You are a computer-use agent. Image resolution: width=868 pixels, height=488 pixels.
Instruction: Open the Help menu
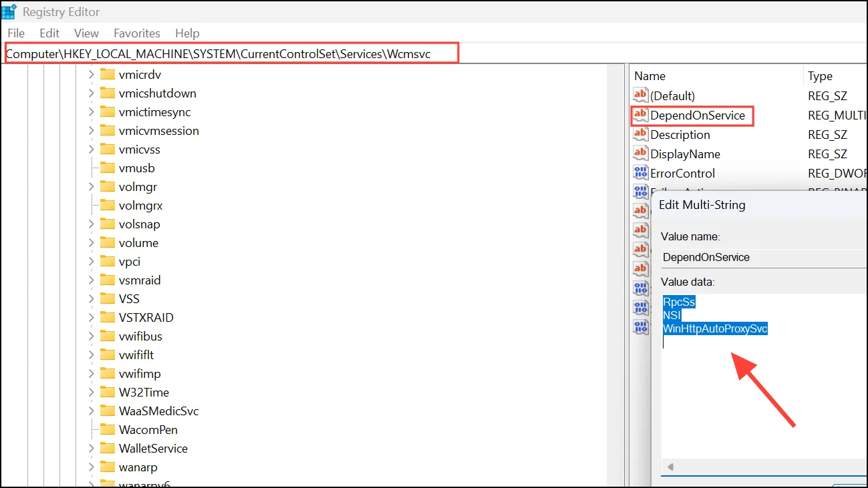(187, 33)
